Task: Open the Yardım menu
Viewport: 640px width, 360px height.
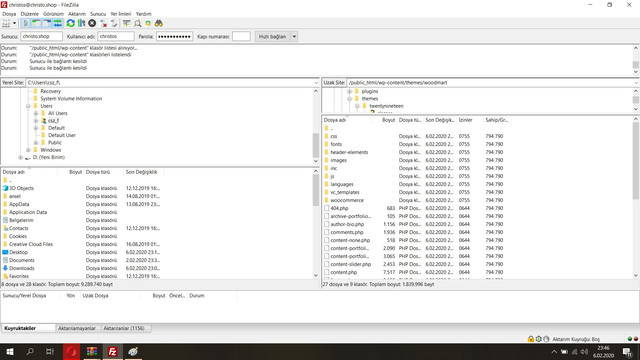Action: click(143, 14)
